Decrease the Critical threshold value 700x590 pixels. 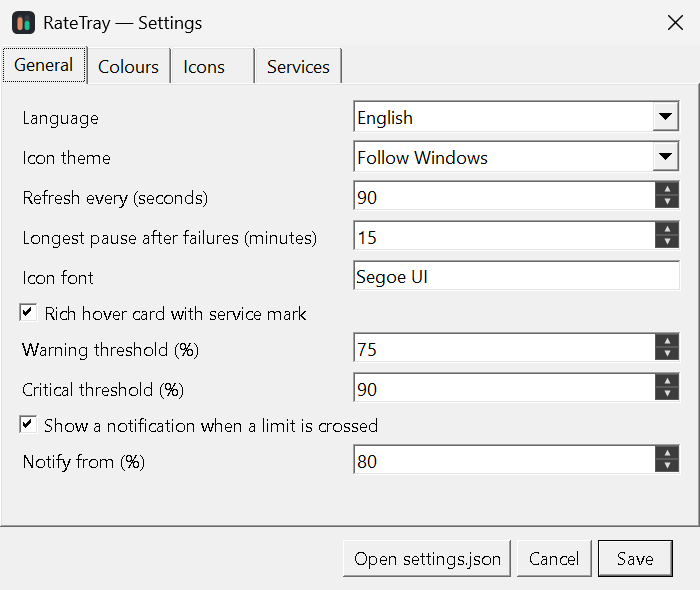(x=667, y=394)
